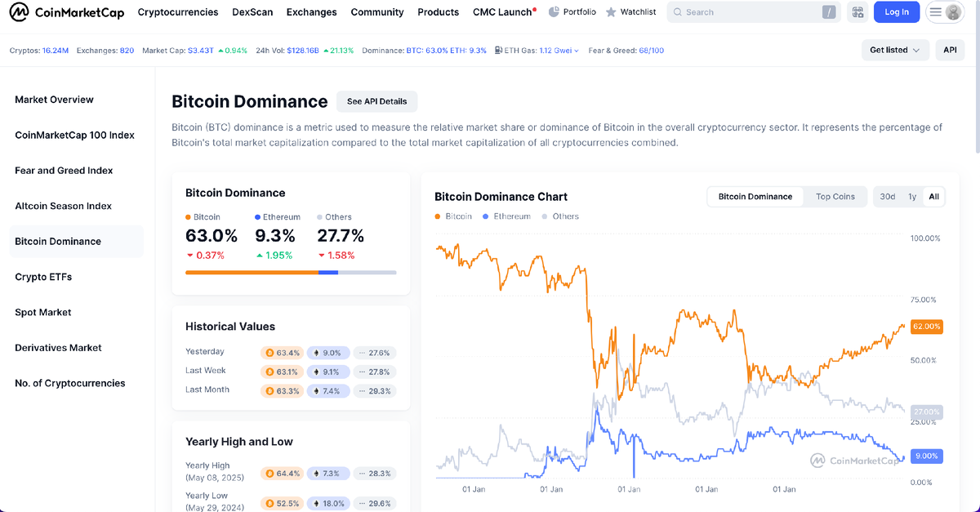Open CoinMarketCap 100 Index page
980x512 pixels.
click(x=74, y=135)
